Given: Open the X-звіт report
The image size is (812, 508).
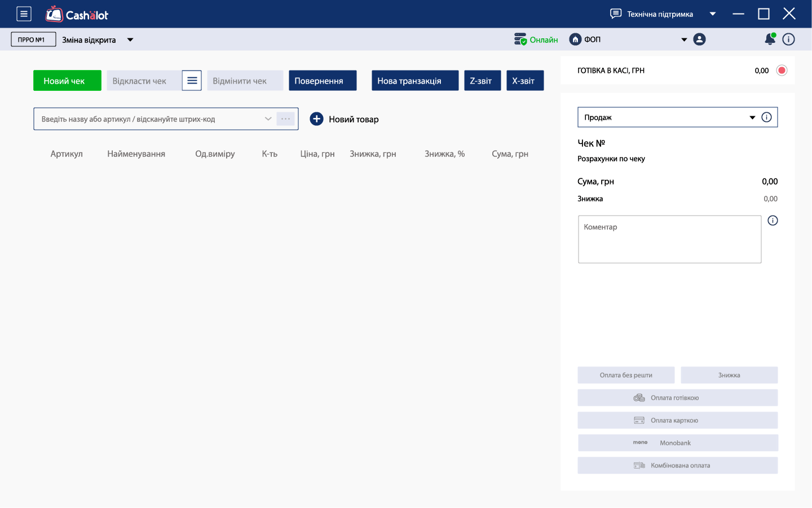Looking at the screenshot, I should pyautogui.click(x=524, y=81).
